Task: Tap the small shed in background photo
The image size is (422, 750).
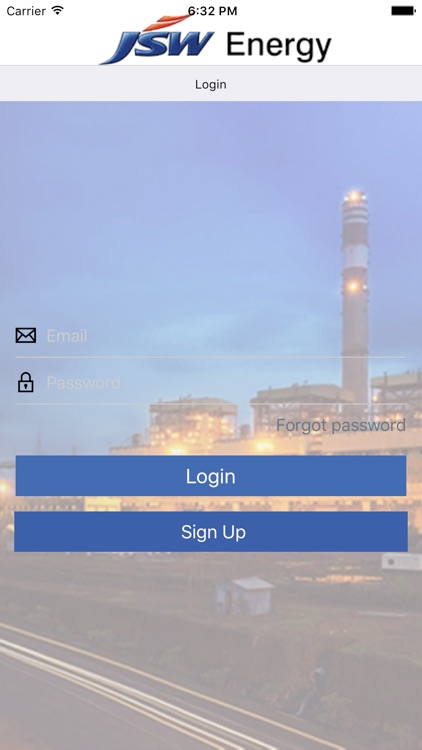Action: [244, 596]
